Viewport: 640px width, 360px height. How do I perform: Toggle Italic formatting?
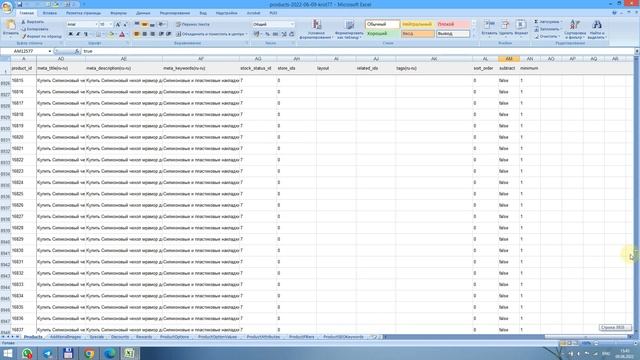(x=78, y=34)
